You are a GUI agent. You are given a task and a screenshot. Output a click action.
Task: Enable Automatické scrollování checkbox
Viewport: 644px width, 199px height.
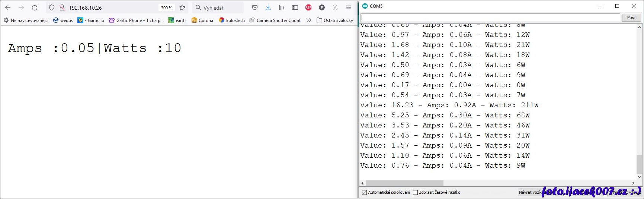pyautogui.click(x=365, y=192)
